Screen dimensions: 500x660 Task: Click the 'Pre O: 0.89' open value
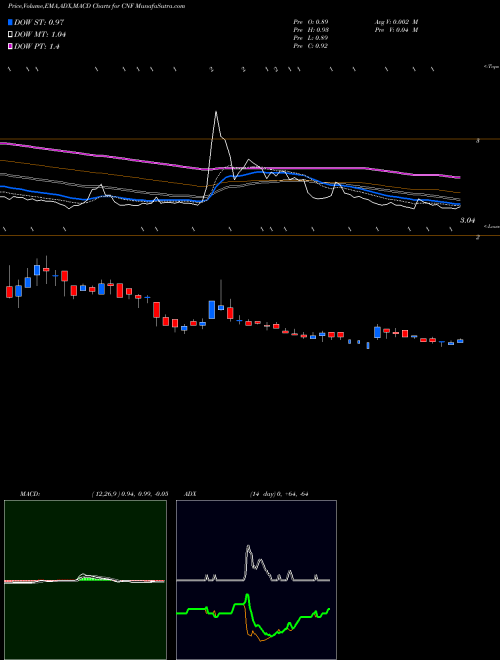coord(311,22)
